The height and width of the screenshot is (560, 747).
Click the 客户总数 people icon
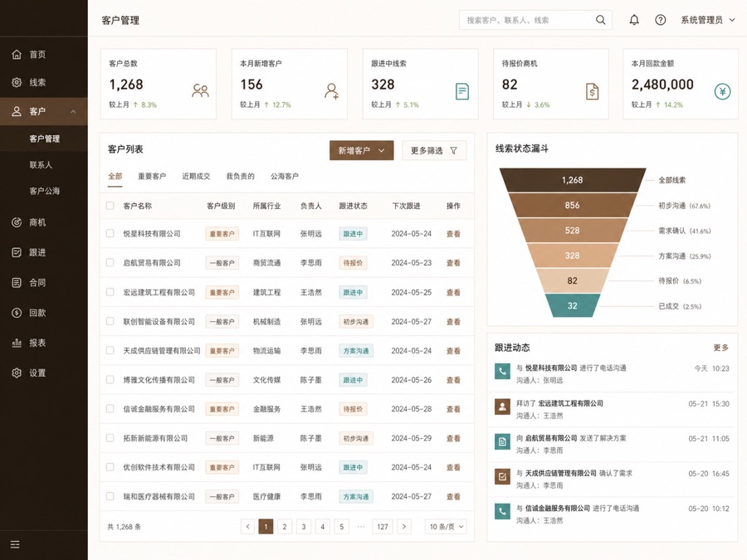(x=201, y=90)
